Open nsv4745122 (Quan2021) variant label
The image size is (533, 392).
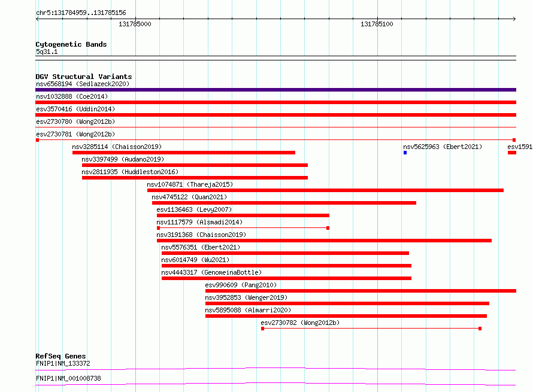click(x=189, y=197)
